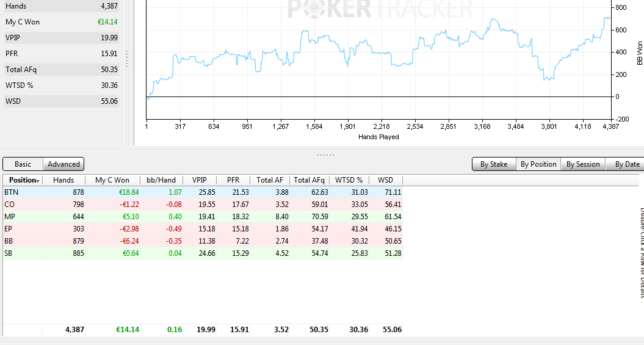Sort table by Hands column header

[x=63, y=180]
